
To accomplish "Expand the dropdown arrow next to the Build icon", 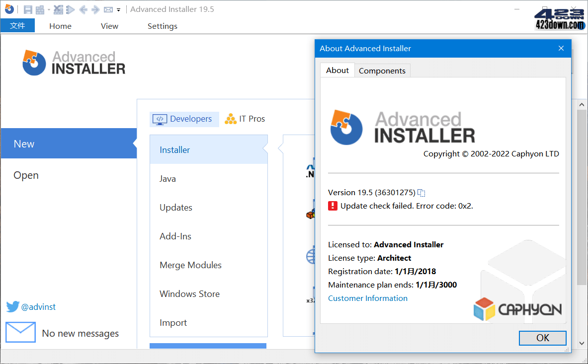I will (x=49, y=9).
